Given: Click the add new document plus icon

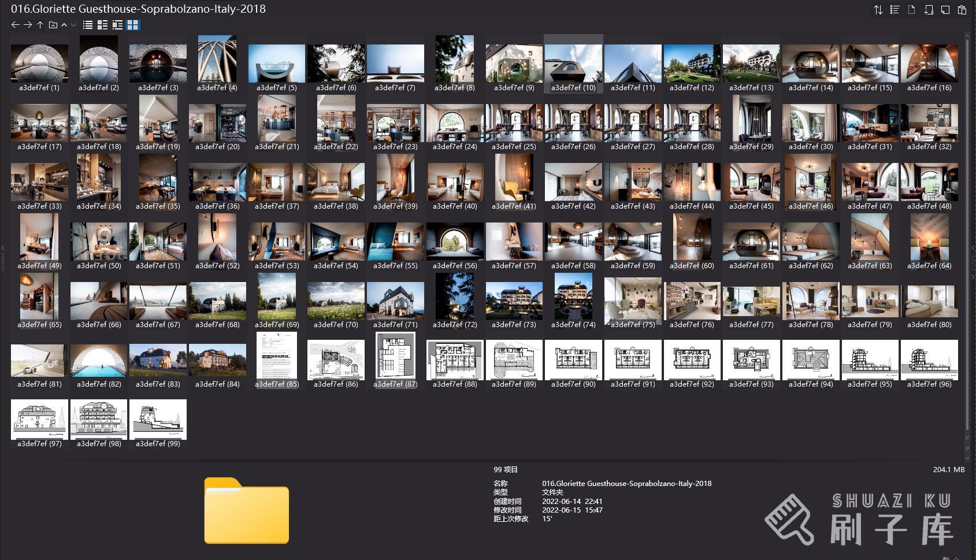Looking at the screenshot, I should click(929, 10).
